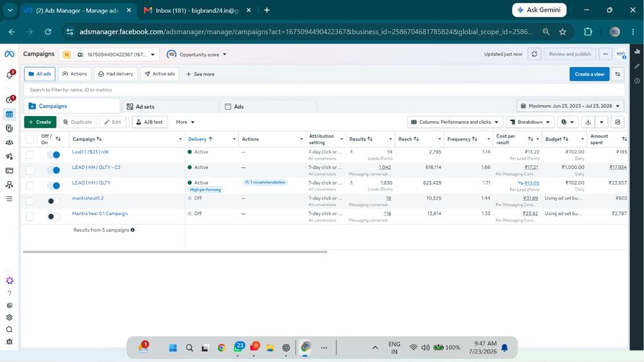Open the view settings sliders icon
Viewport: 644px width, 362px height.
click(618, 74)
